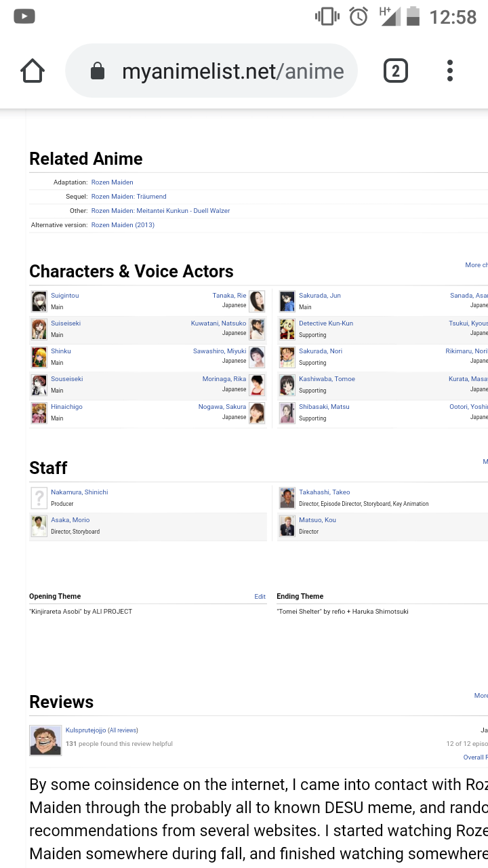Open voice actor Sawashiro, Miyuki link

click(220, 351)
